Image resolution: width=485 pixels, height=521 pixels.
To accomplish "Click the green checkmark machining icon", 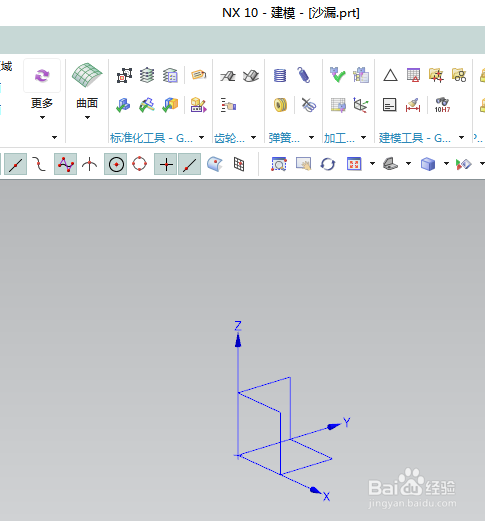I will pos(338,75).
